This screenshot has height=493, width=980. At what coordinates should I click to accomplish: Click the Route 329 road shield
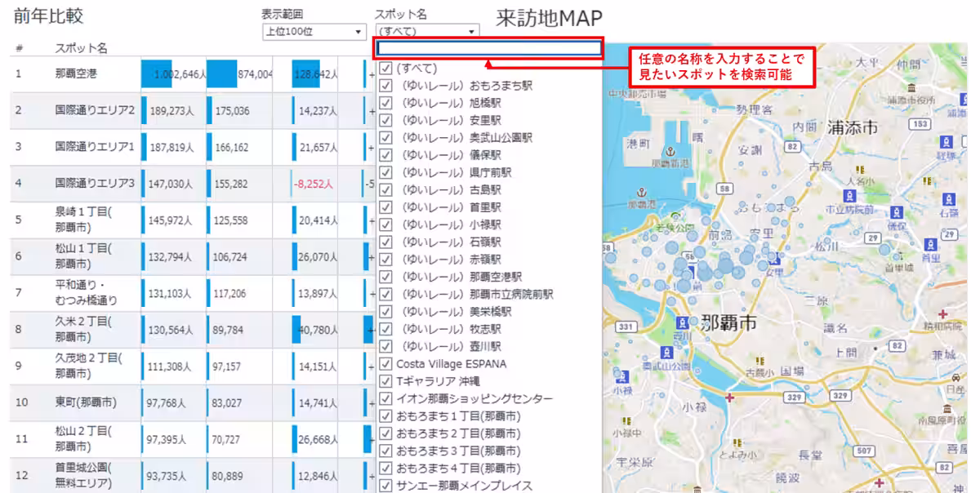click(793, 397)
